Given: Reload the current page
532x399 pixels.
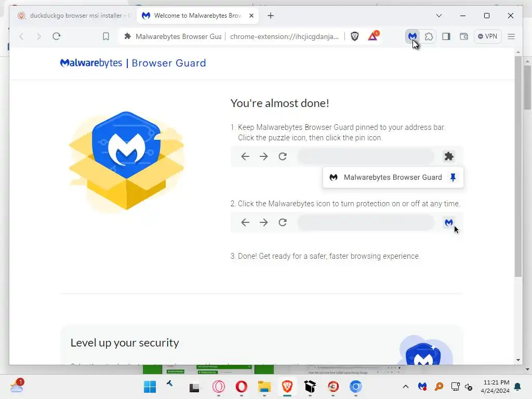Looking at the screenshot, I should 56,36.
